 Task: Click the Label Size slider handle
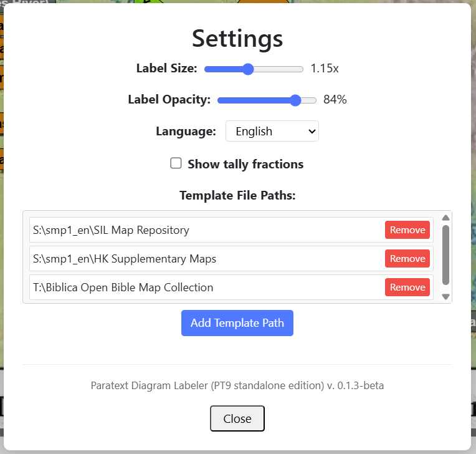pos(248,69)
